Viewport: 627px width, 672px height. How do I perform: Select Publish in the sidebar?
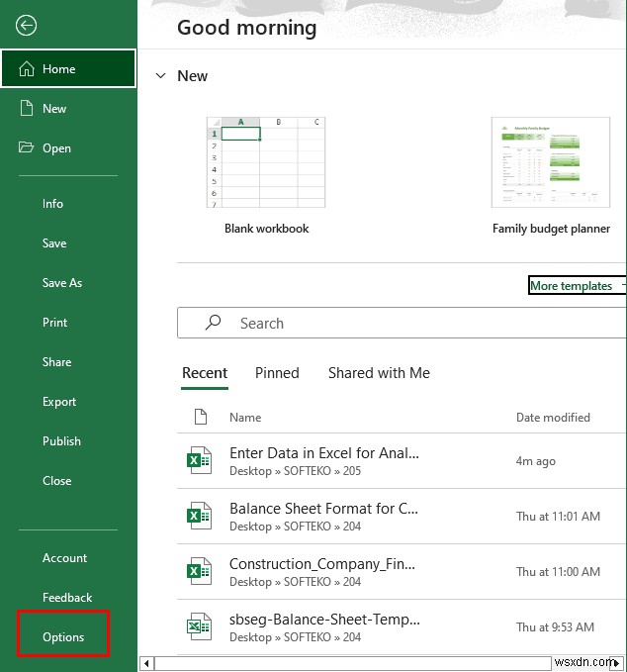pos(61,441)
